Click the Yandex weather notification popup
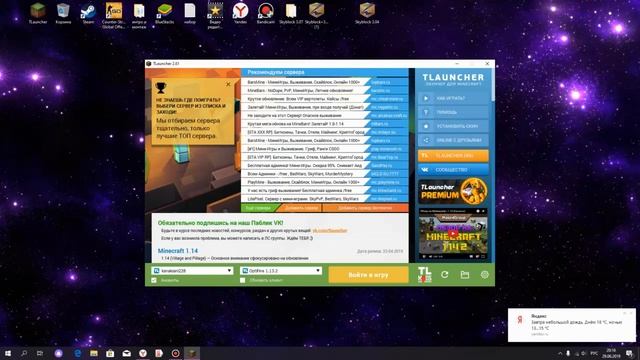640x360 pixels. (571, 325)
